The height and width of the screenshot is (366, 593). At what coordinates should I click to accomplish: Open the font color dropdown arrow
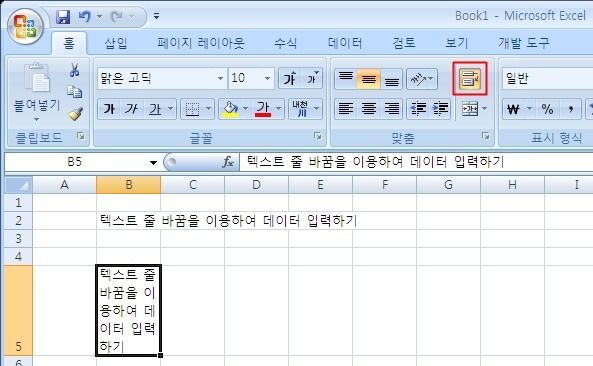279,109
